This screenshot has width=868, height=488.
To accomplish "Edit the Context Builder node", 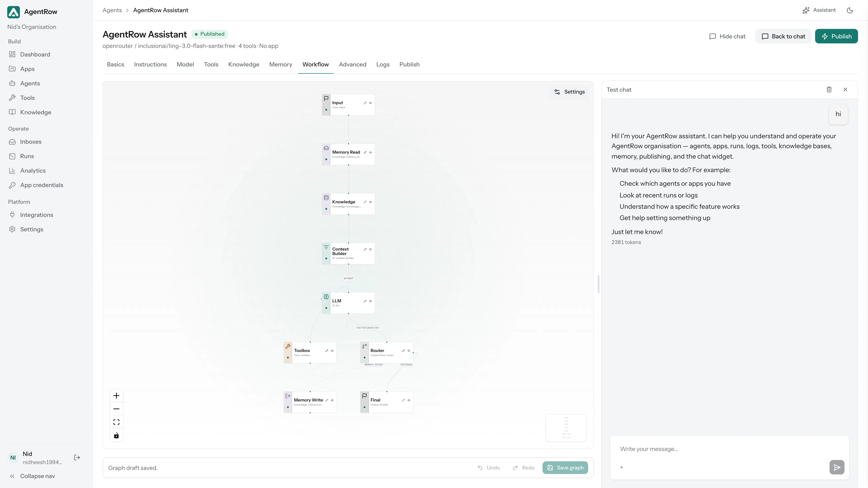I will (365, 250).
